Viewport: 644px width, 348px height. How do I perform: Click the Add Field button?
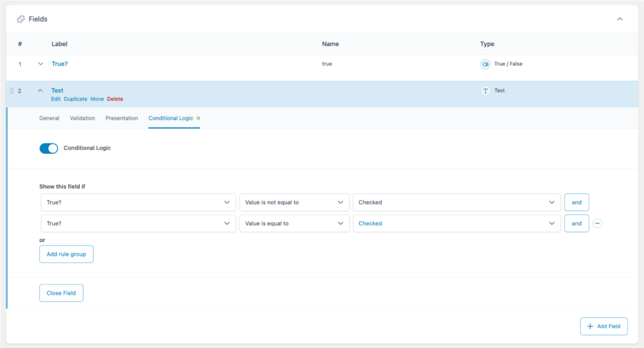(x=603, y=327)
